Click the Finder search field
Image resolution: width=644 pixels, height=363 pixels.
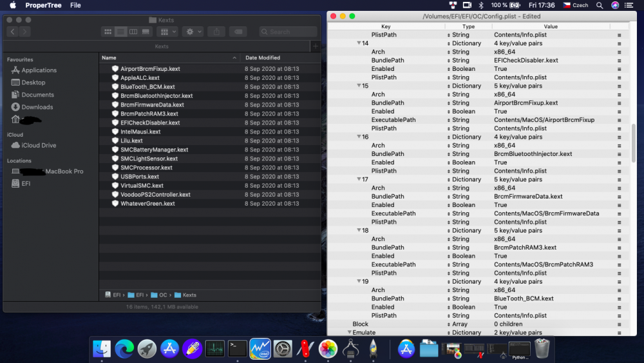[x=288, y=32]
